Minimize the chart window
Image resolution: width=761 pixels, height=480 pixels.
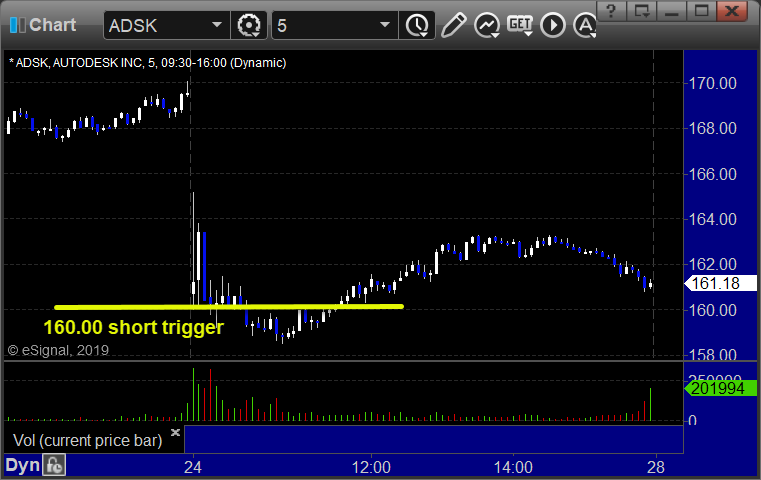click(671, 10)
